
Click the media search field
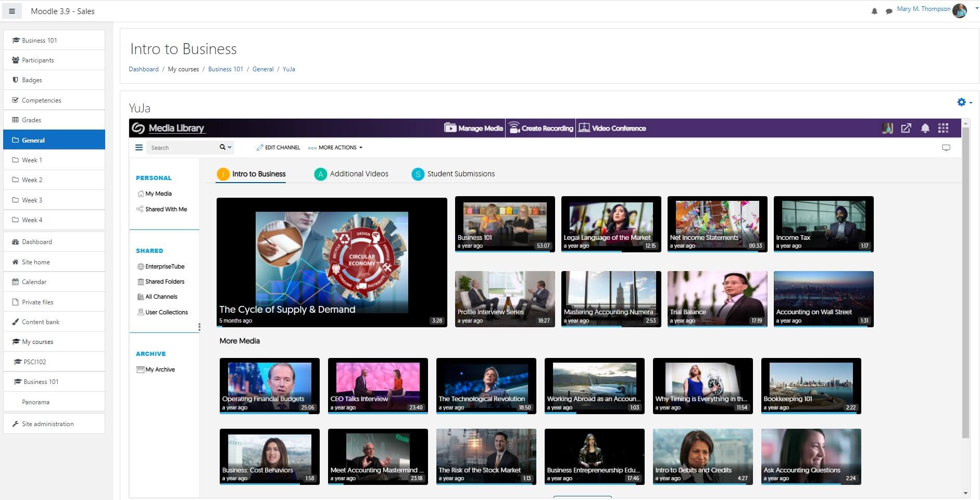tap(182, 148)
